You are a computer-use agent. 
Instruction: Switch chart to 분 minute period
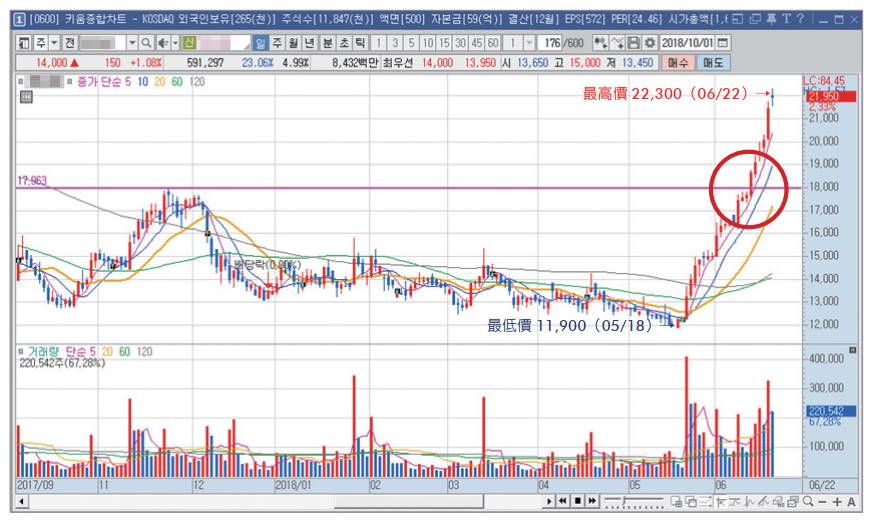(328, 43)
